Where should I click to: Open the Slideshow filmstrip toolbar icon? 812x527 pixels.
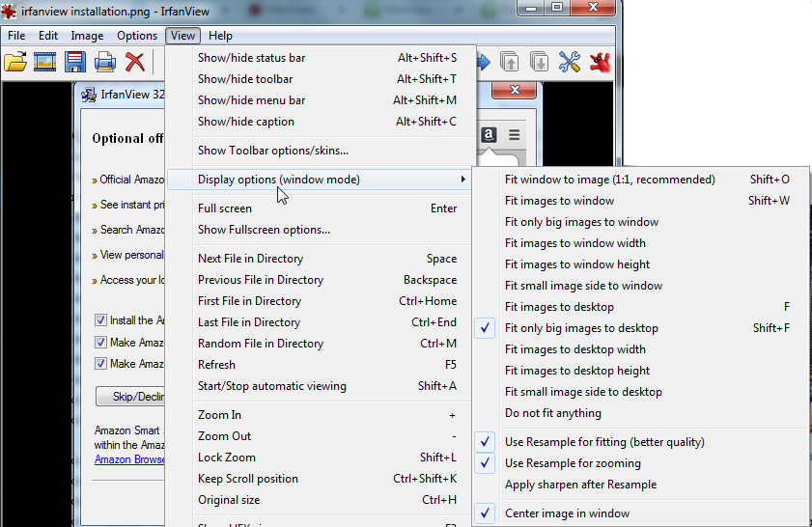click(45, 62)
